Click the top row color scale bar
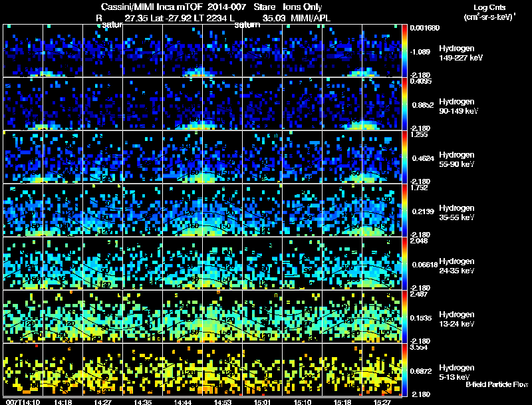532x405 pixels. point(404,51)
